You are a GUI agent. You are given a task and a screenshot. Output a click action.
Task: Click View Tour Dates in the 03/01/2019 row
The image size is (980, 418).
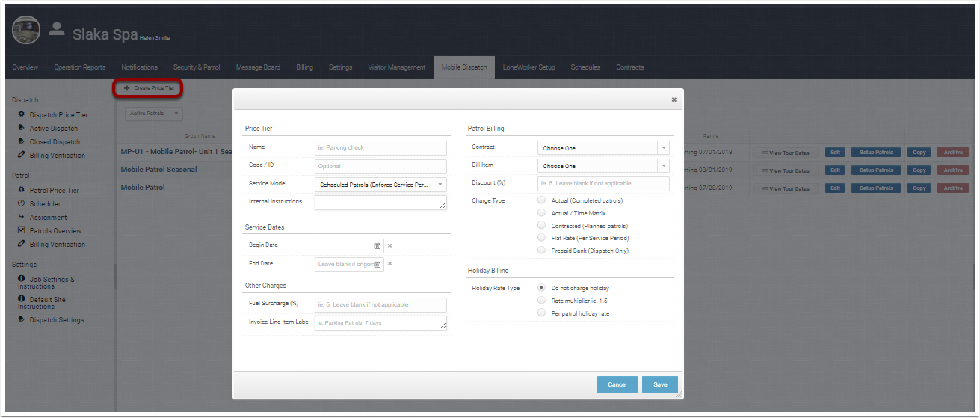[786, 170]
